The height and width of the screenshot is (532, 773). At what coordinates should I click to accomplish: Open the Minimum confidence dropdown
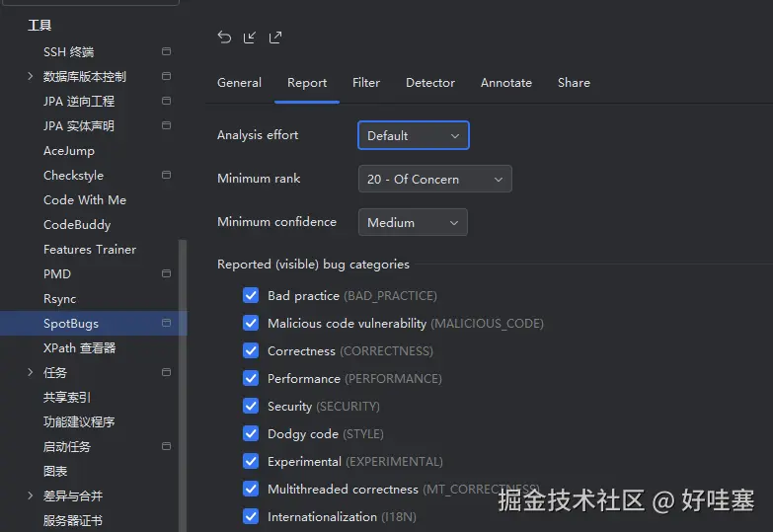pos(413,222)
